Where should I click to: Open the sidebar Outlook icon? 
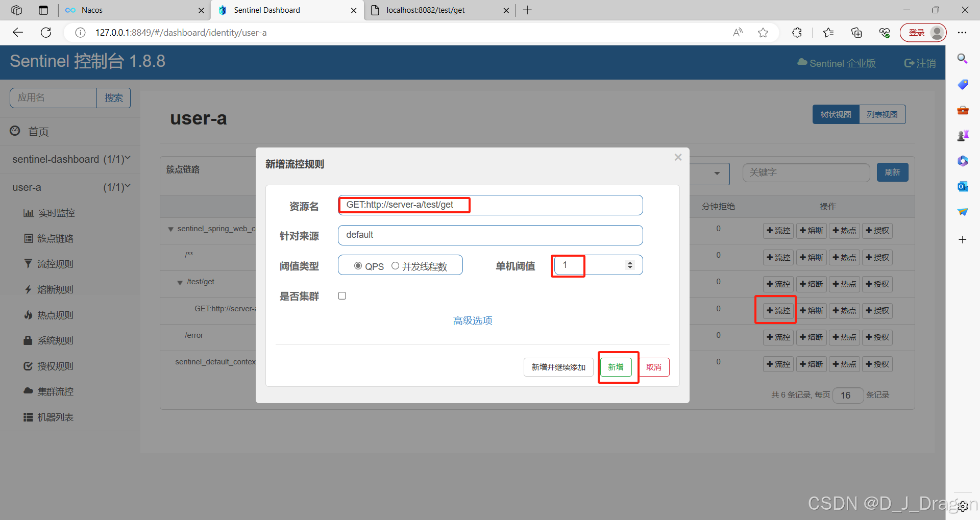tap(963, 186)
